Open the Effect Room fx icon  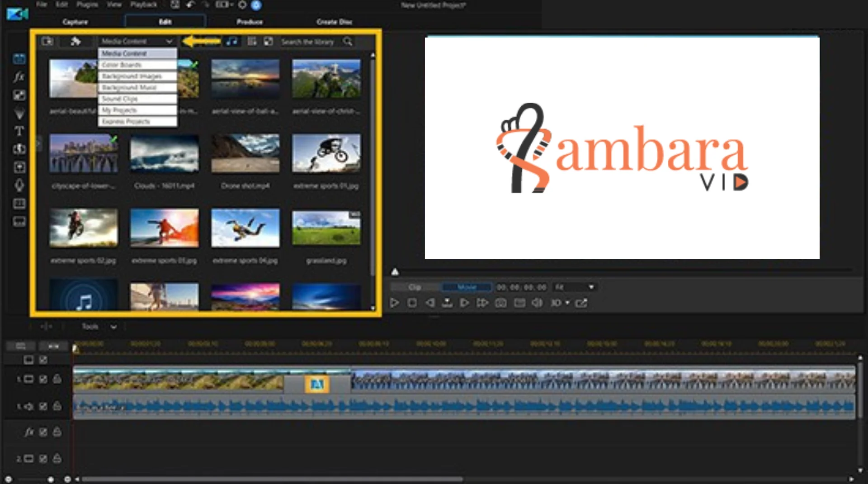[19, 77]
